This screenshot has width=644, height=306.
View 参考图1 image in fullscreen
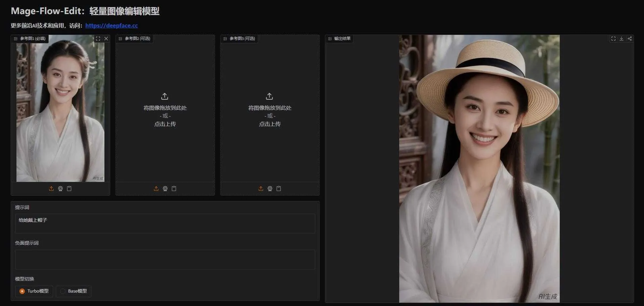[98, 39]
